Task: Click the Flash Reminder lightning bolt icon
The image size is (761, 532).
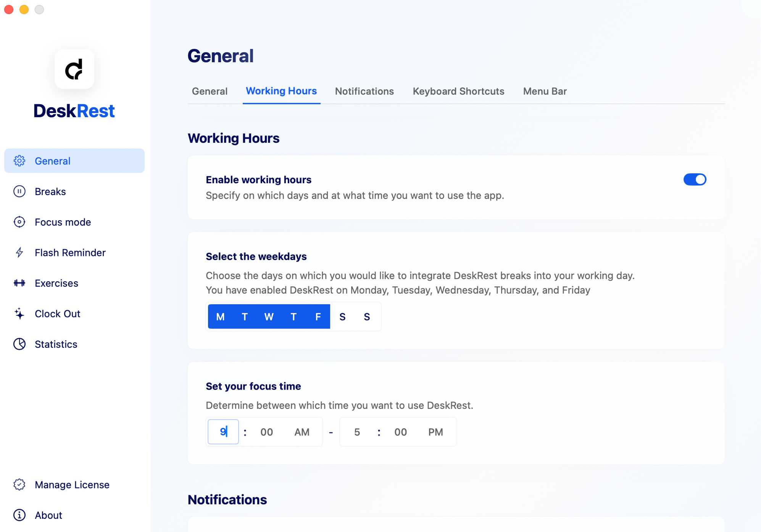Action: (x=19, y=252)
